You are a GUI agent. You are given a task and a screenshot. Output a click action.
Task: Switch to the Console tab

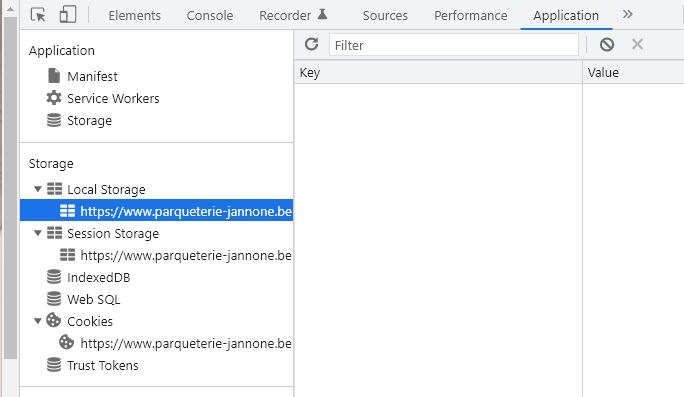pos(210,15)
